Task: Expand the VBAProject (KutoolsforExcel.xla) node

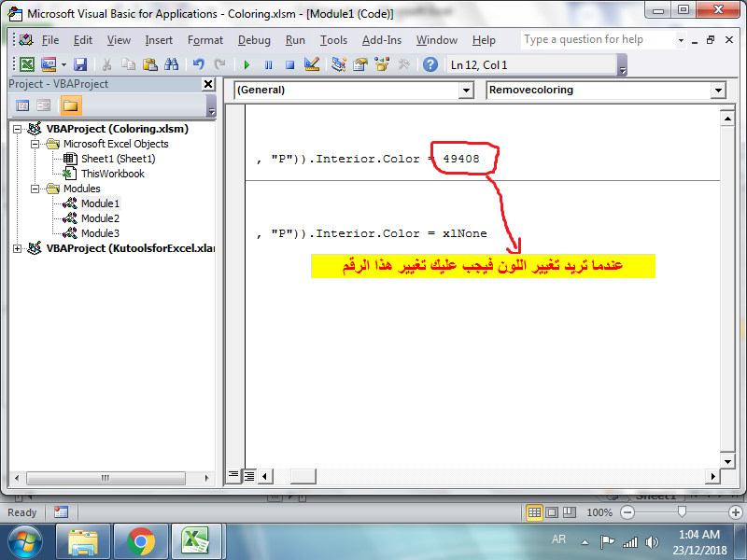Action: point(18,248)
